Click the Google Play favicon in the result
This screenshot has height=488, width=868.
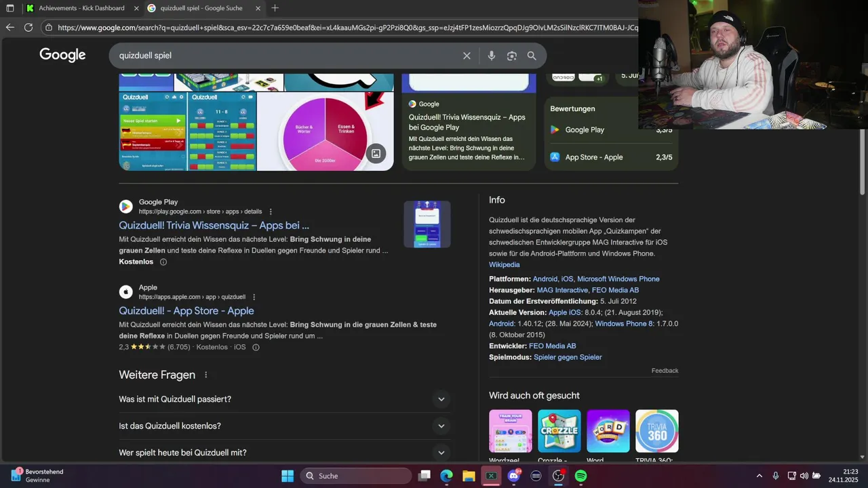pyautogui.click(x=125, y=207)
